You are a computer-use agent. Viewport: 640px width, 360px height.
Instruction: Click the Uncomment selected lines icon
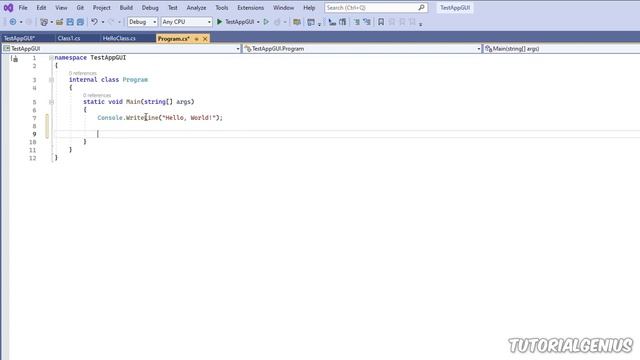click(x=367, y=22)
